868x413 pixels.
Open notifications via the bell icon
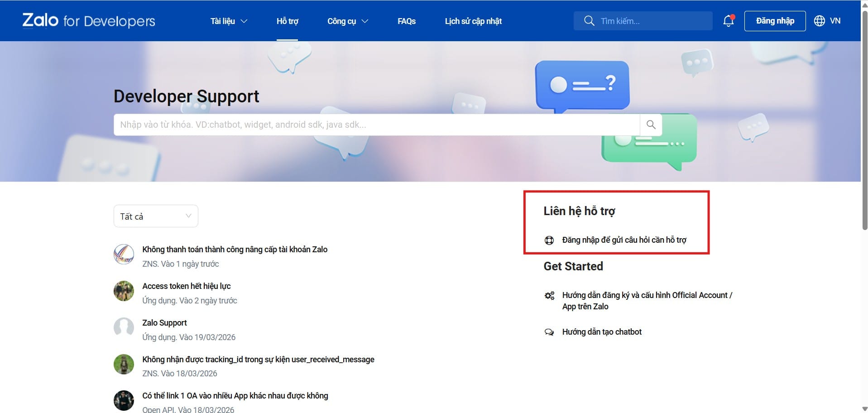[x=728, y=21]
